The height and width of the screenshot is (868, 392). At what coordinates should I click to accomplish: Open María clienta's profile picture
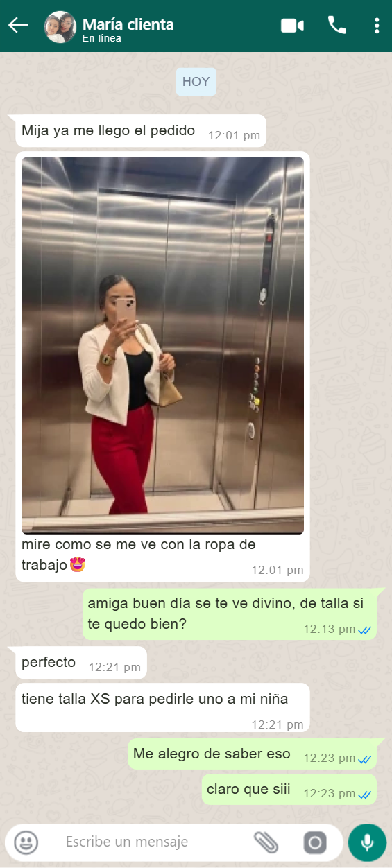pyautogui.click(x=60, y=26)
